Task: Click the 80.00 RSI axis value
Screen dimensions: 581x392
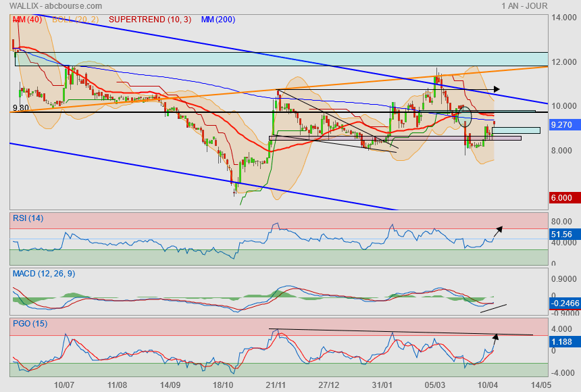Action: 561,222
